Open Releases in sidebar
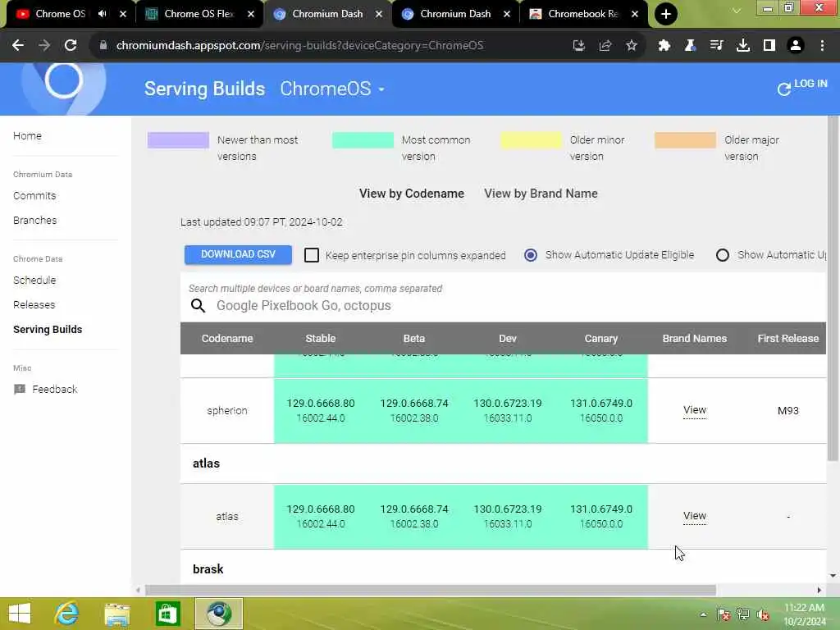Image resolution: width=840 pixels, height=630 pixels. tap(34, 305)
